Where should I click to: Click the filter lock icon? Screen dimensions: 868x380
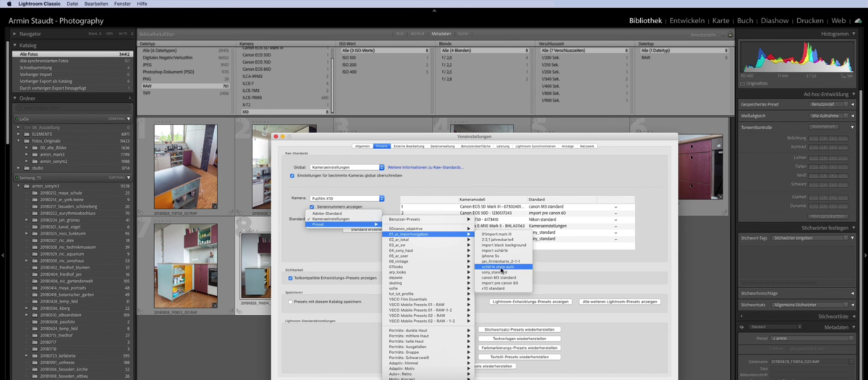pyautogui.click(x=731, y=34)
